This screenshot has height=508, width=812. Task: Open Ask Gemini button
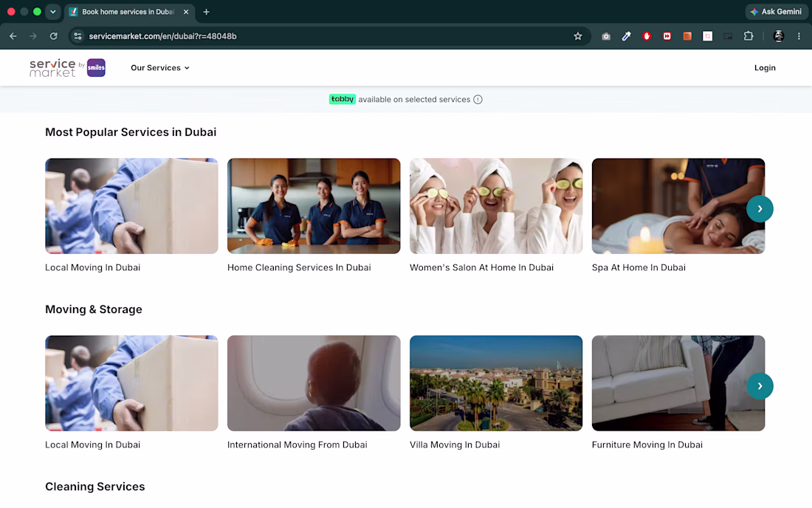pos(777,11)
